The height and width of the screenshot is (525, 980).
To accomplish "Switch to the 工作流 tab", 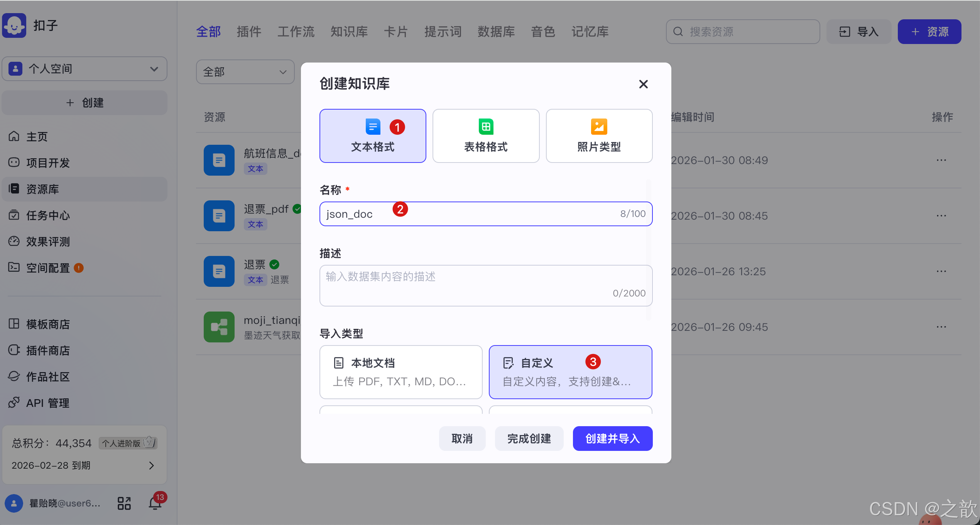I will 296,32.
